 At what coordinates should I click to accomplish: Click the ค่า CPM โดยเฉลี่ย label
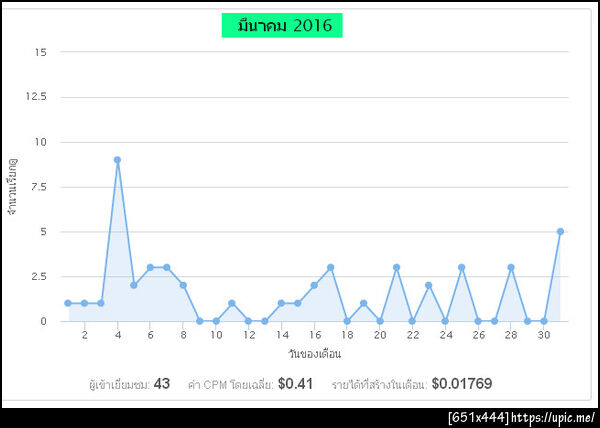point(231,385)
